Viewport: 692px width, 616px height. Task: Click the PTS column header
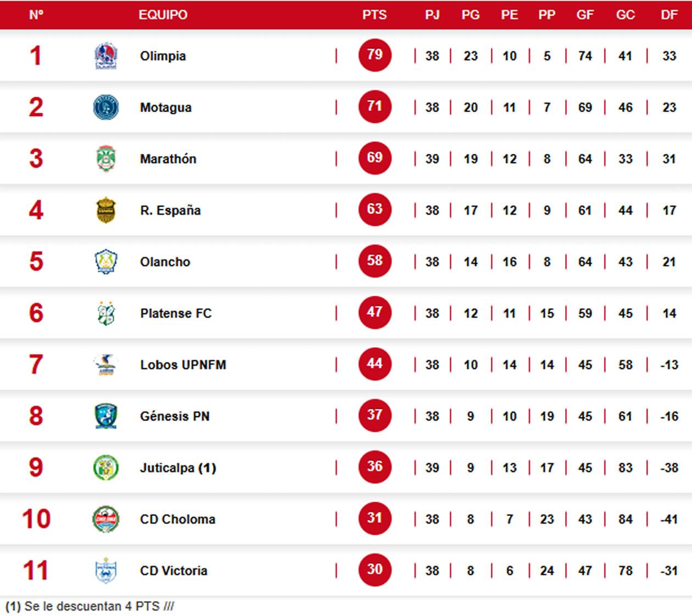tap(375, 15)
